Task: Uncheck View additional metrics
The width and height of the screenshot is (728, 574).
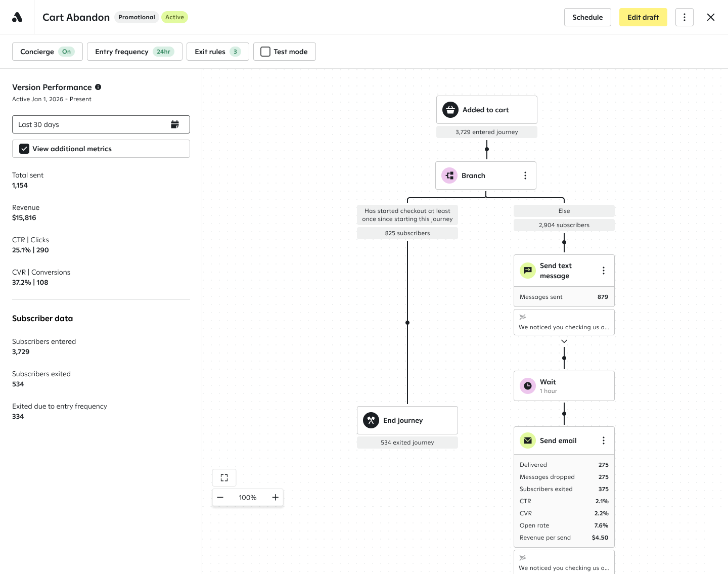Action: tap(24, 149)
